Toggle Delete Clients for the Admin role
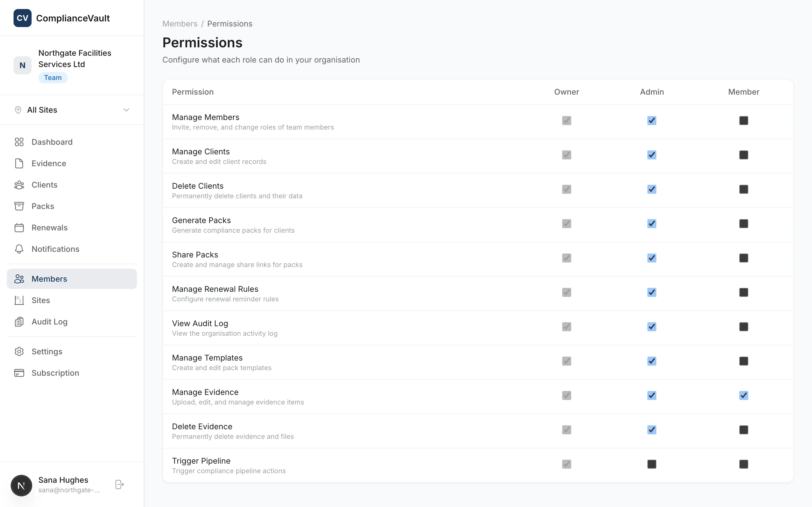This screenshot has width=812, height=507. (x=651, y=189)
